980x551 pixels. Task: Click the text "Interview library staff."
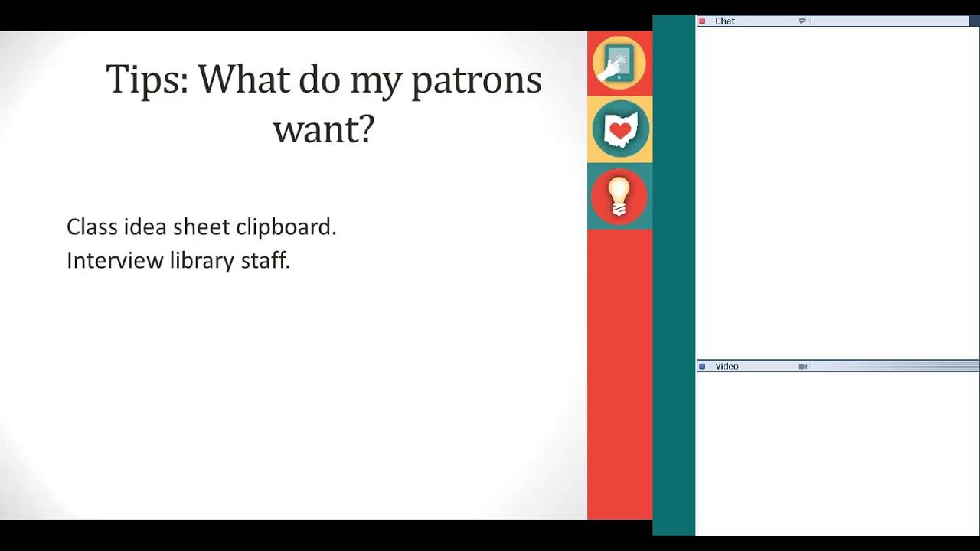click(178, 260)
